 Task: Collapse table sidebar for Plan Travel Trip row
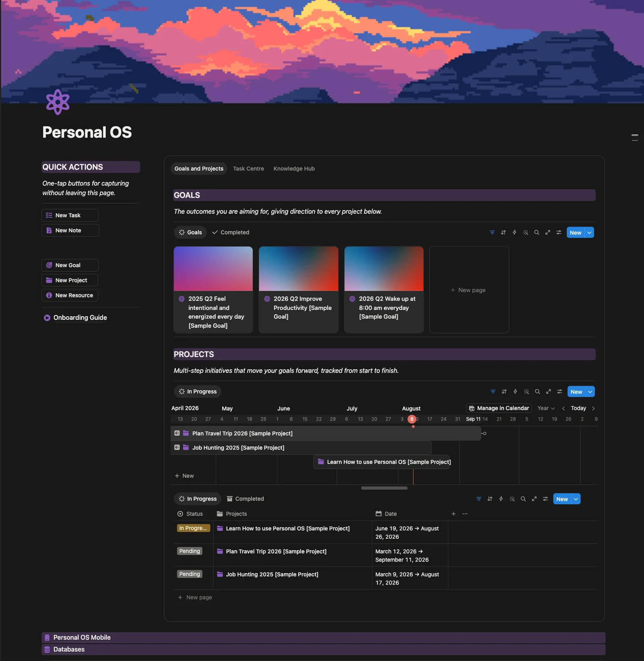click(x=177, y=433)
